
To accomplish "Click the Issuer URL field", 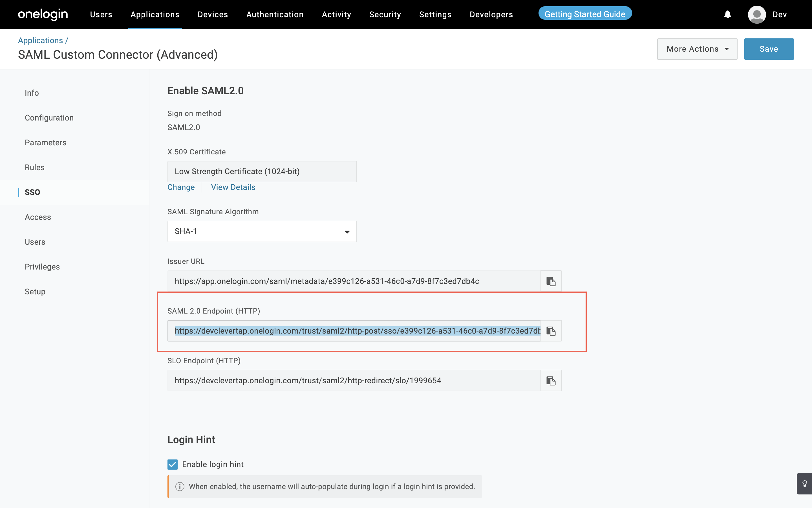I will tap(354, 281).
